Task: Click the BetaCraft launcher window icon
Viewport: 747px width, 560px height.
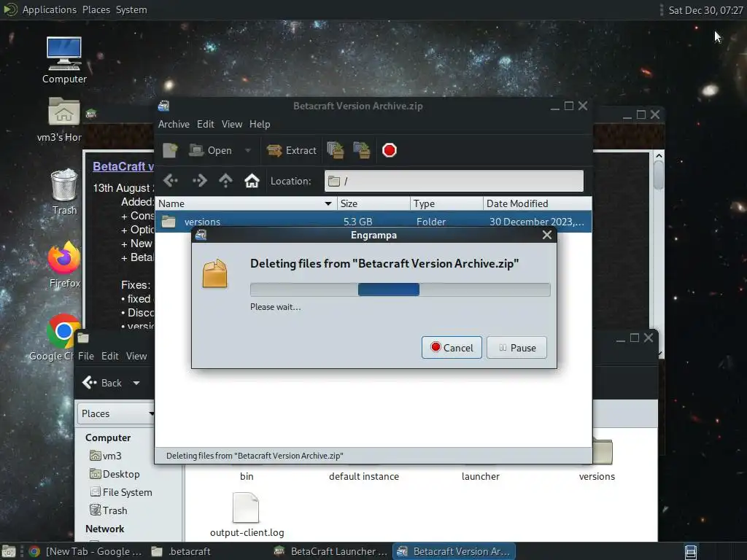Action: [x=91, y=113]
